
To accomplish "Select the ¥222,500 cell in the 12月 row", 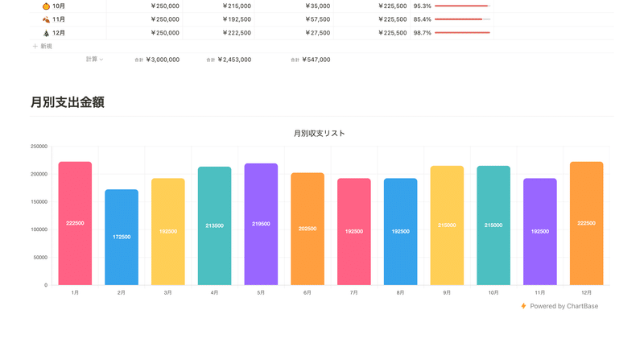I will 218,33.
